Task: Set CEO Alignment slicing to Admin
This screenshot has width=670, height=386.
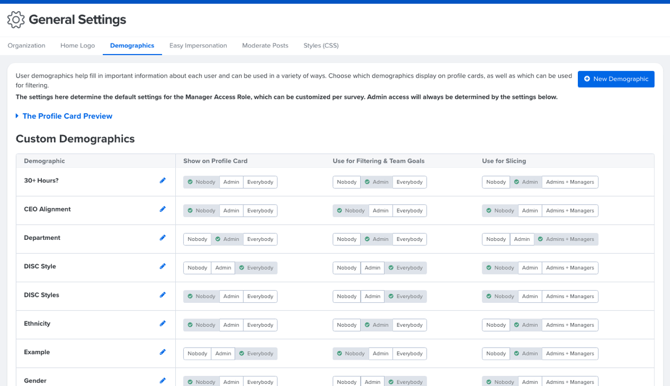Action: (x=530, y=211)
